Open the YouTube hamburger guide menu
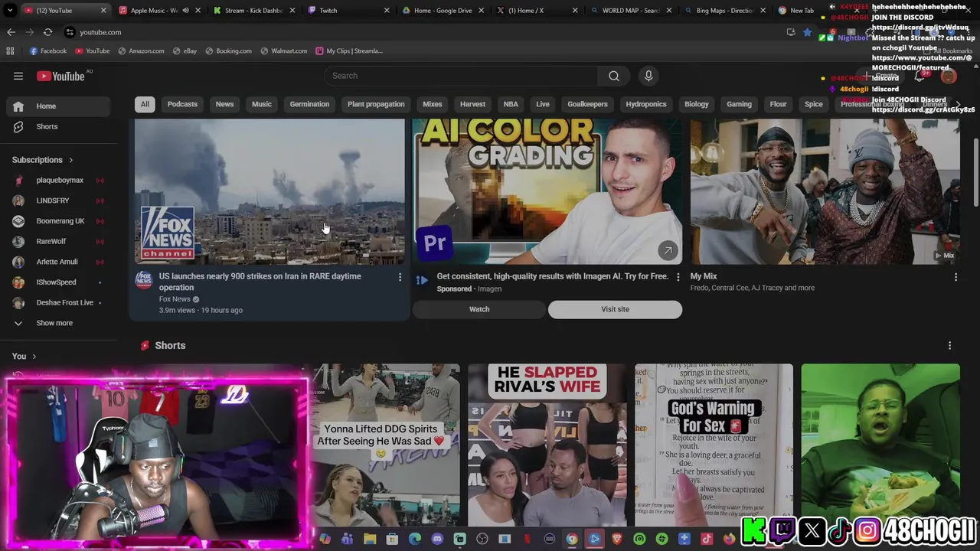The width and height of the screenshot is (980, 551). click(18, 76)
